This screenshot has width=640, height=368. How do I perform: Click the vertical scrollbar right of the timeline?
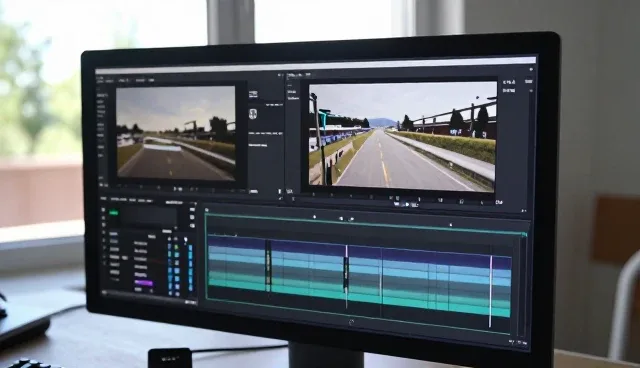[520, 286]
